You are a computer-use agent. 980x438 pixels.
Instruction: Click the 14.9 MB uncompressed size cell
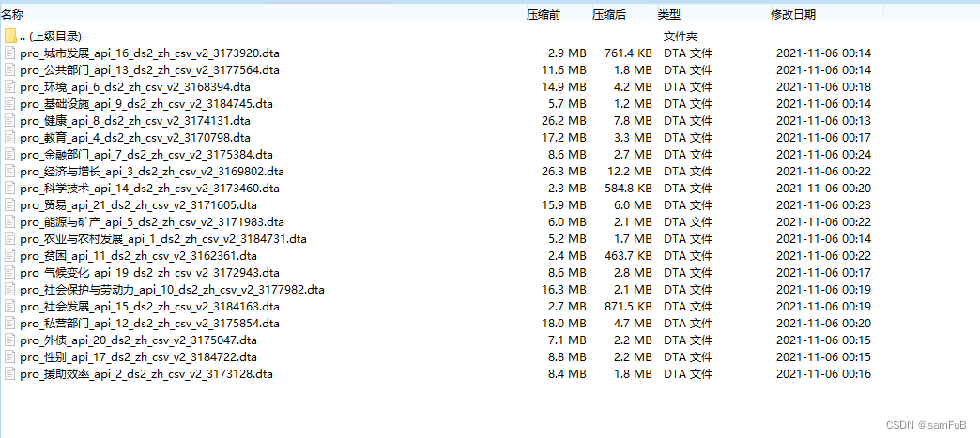pos(564,87)
